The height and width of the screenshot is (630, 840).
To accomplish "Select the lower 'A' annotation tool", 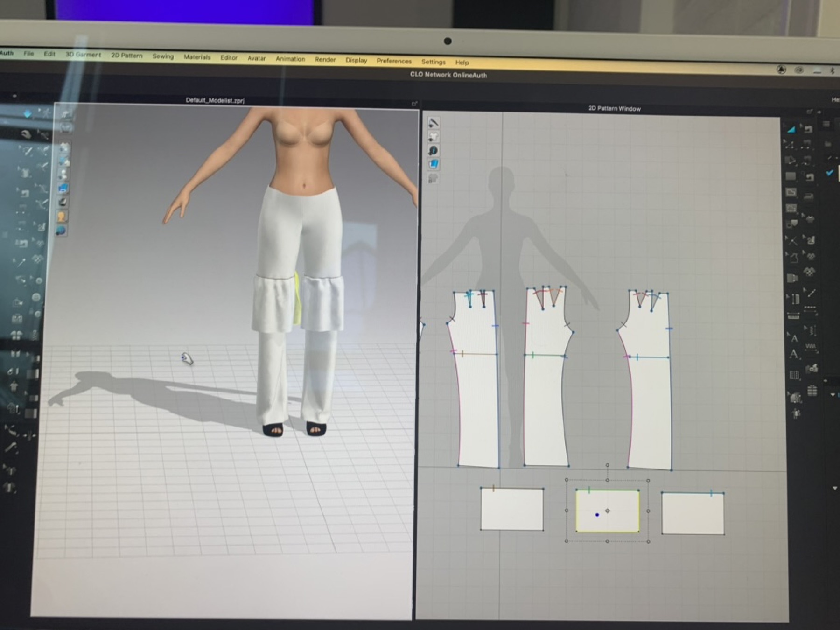I will click(x=793, y=355).
